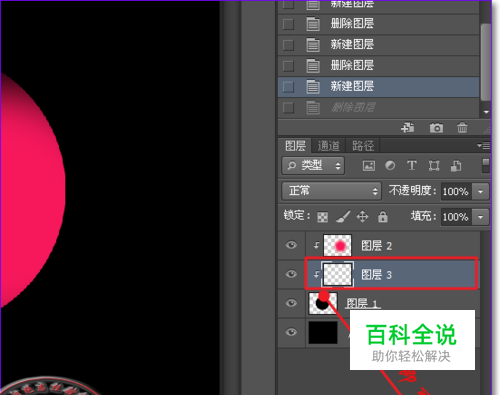Create new document from current history state
Viewport: 500px width, 395px height.
pyautogui.click(x=408, y=128)
